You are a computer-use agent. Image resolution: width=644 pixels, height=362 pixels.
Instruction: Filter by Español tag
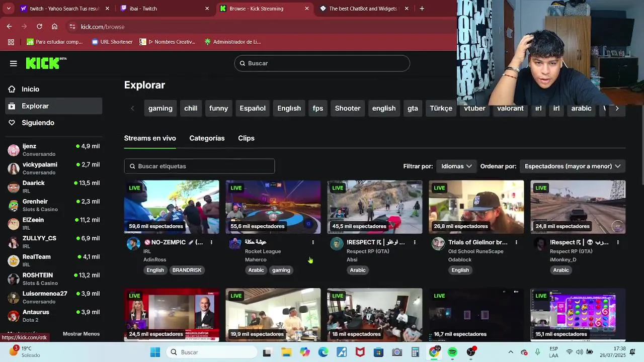[253, 108]
